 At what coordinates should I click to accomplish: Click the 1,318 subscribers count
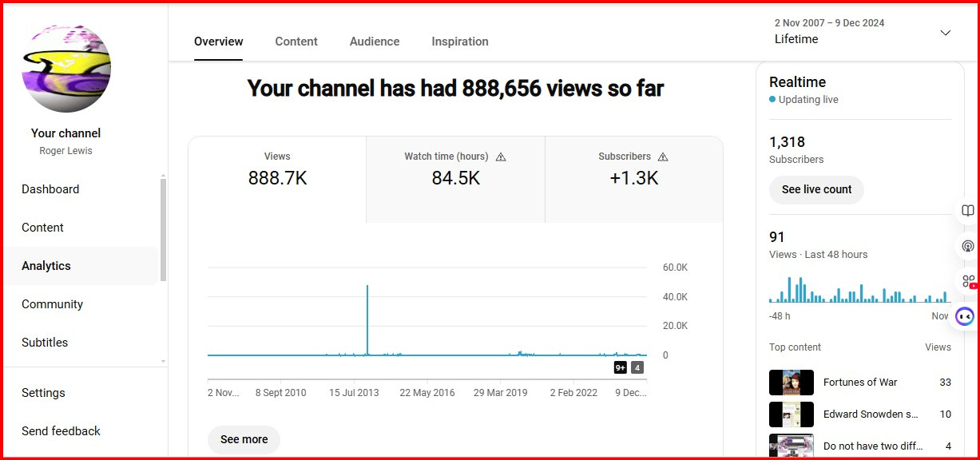click(x=787, y=142)
